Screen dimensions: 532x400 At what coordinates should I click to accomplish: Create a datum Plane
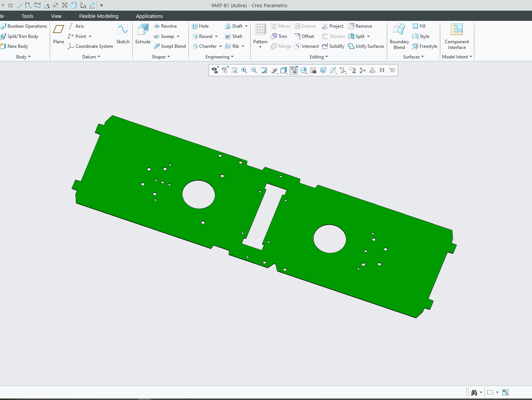pyautogui.click(x=58, y=30)
